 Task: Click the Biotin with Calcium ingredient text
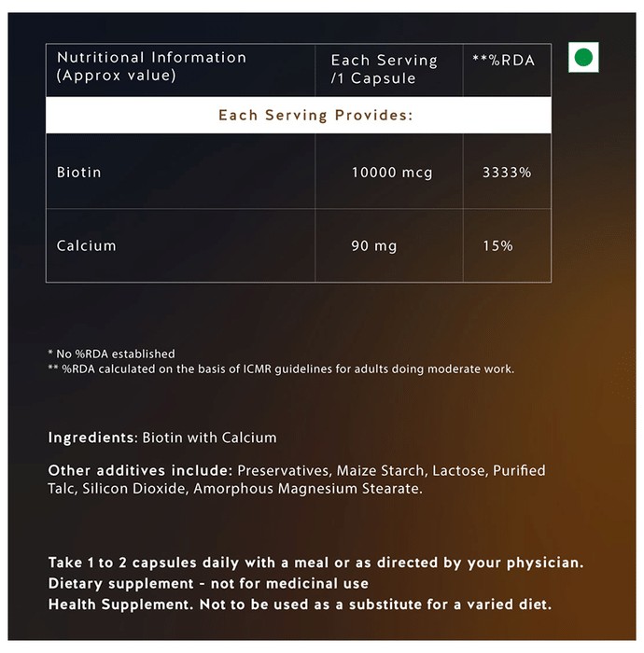(209, 438)
